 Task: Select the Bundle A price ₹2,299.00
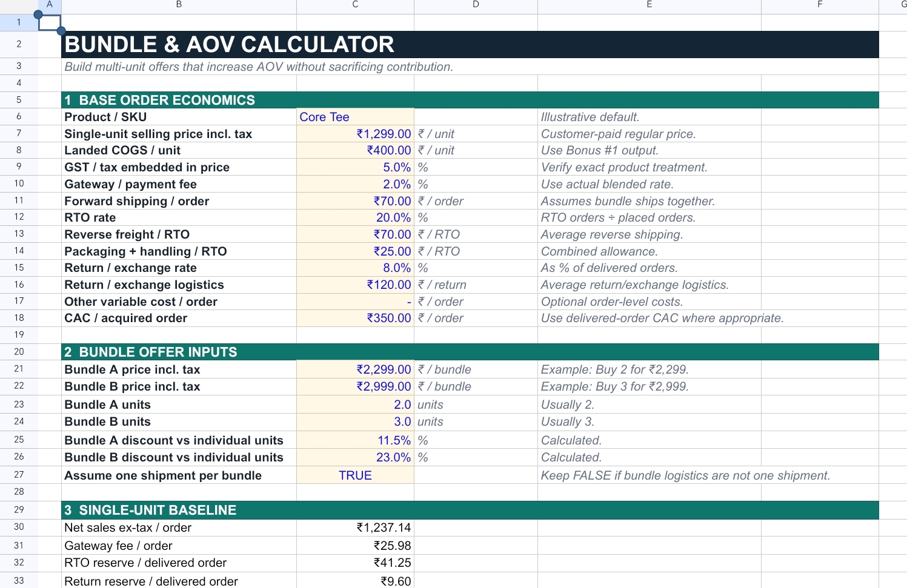(384, 369)
